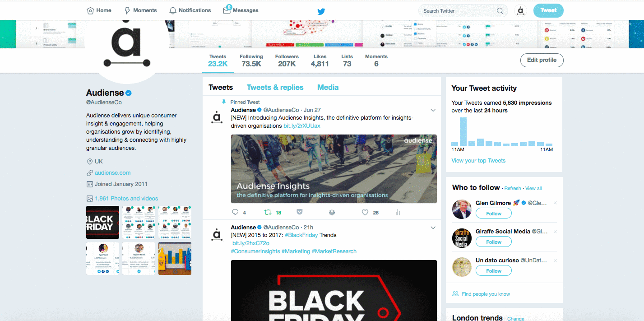Open the Tweets 23.2K stat
Image resolution: width=644 pixels, height=321 pixels.
click(218, 60)
